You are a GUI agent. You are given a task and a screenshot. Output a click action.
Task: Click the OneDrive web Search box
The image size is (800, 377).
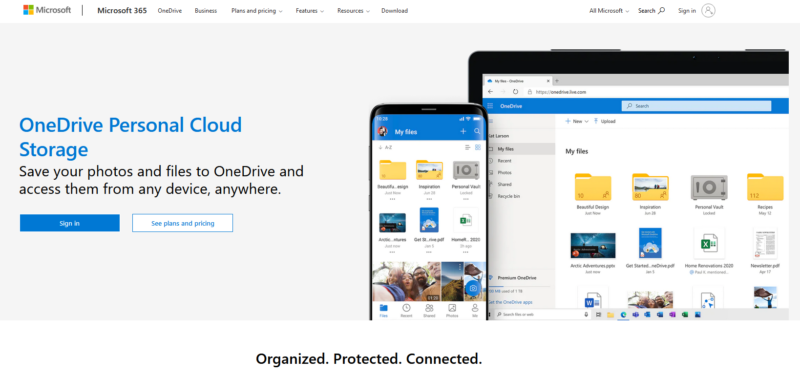pyautogui.click(x=696, y=106)
